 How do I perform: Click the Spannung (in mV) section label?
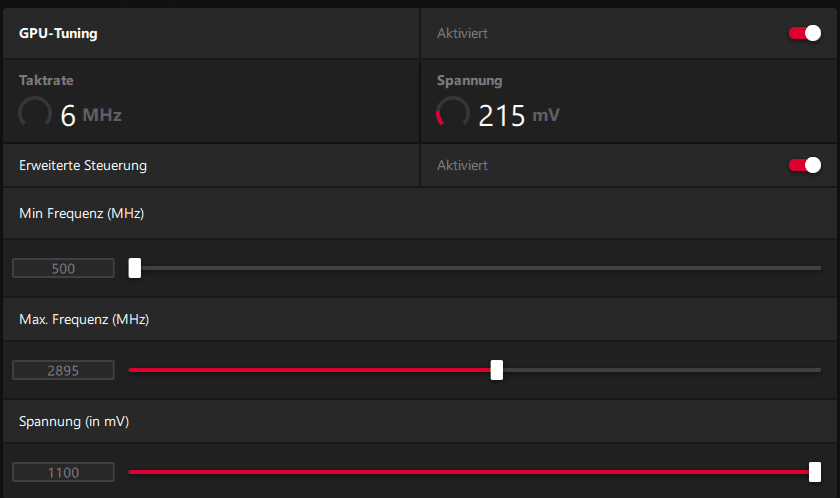[74, 421]
